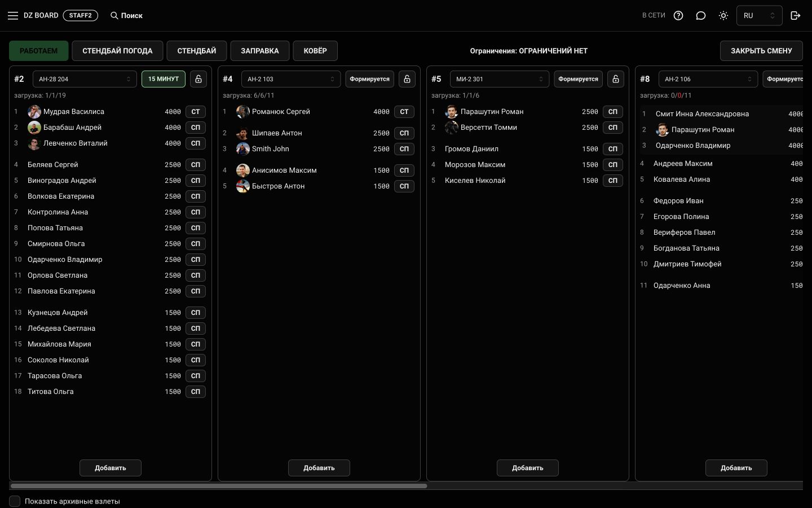Click Парашутин Роман avatar in load #5
Image resolution: width=812 pixels, height=508 pixels.
(x=452, y=112)
